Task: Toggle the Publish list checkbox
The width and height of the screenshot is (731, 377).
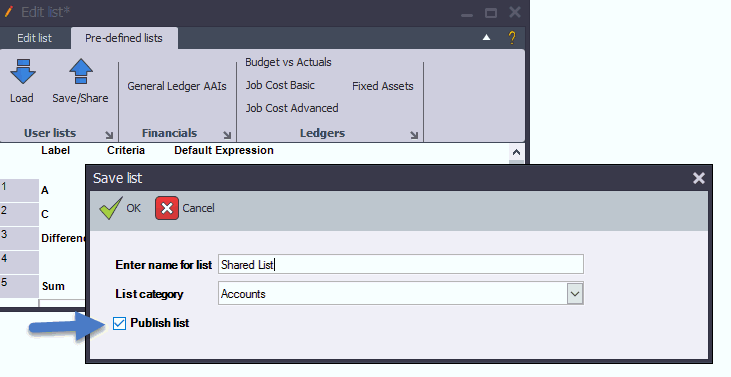Action: tap(119, 323)
